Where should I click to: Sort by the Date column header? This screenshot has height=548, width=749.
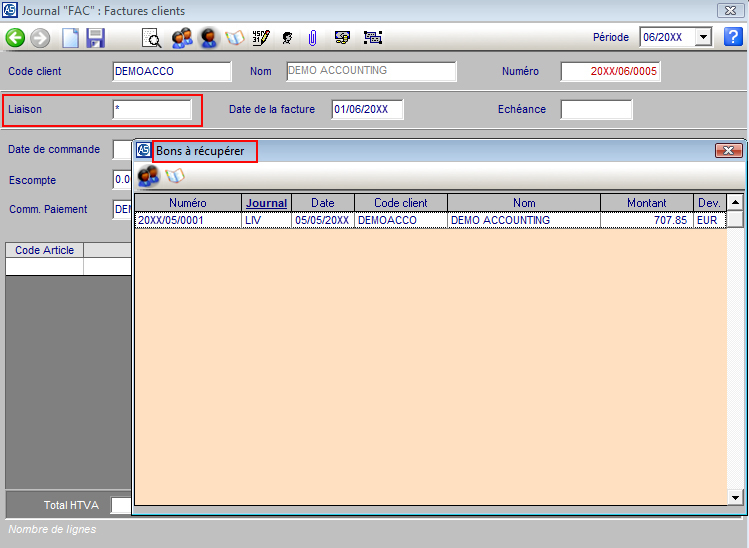click(x=323, y=203)
